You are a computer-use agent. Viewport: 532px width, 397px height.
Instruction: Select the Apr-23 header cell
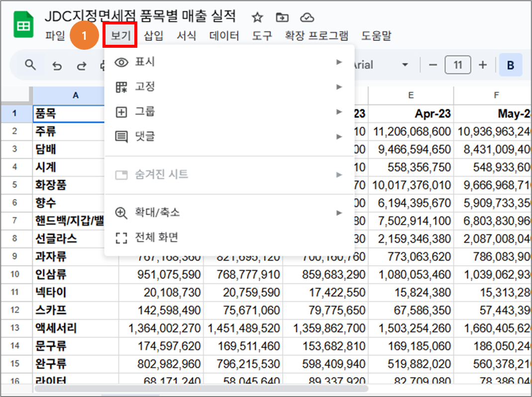411,113
